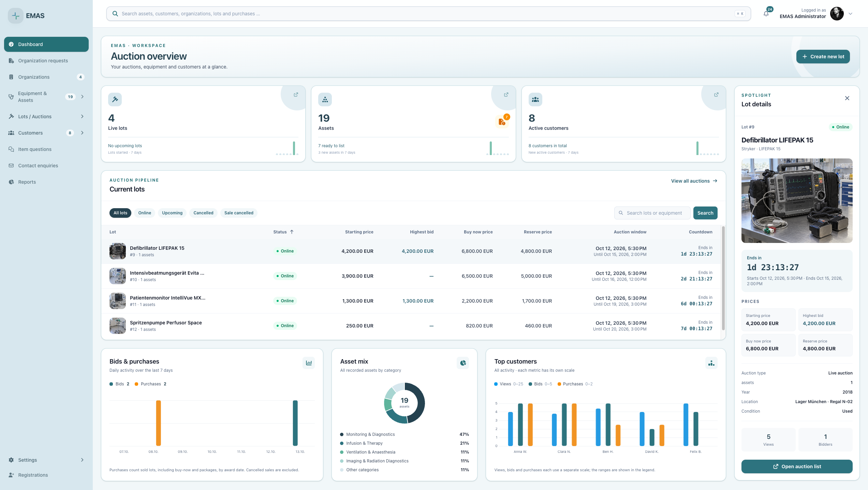This screenshot has width=868, height=490.
Task: Expand the Customers sidebar chevron
Action: pyautogui.click(x=82, y=133)
